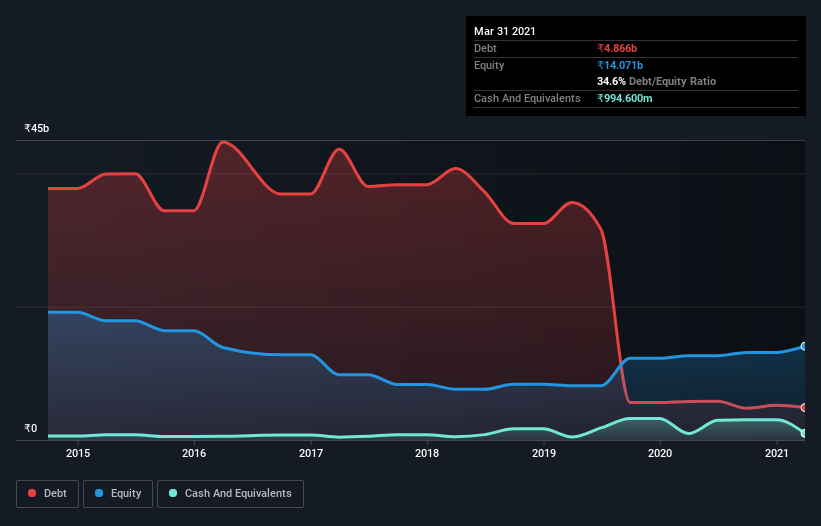The image size is (821, 526).
Task: Select the blue Equity endpoint marker
Action: pyautogui.click(x=804, y=346)
